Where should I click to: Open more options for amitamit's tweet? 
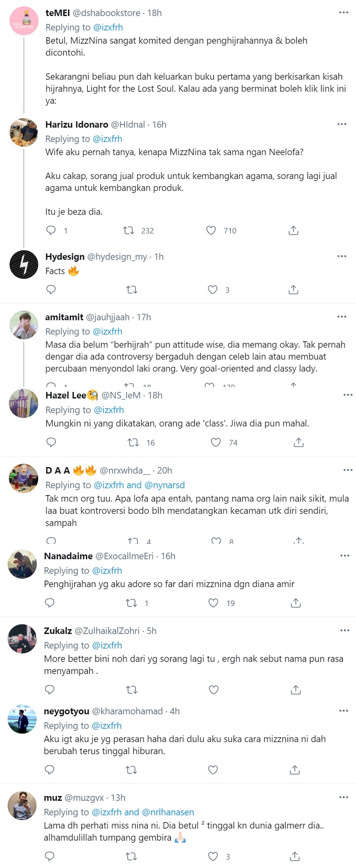(x=342, y=317)
